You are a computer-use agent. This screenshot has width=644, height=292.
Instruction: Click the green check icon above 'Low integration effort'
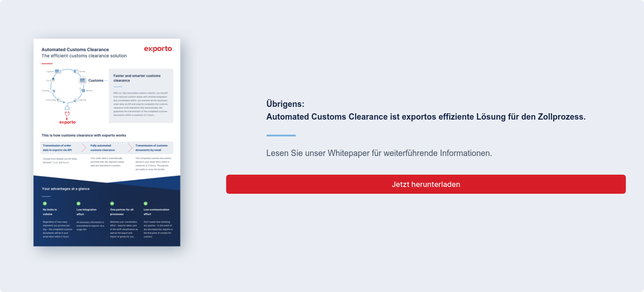(79, 203)
